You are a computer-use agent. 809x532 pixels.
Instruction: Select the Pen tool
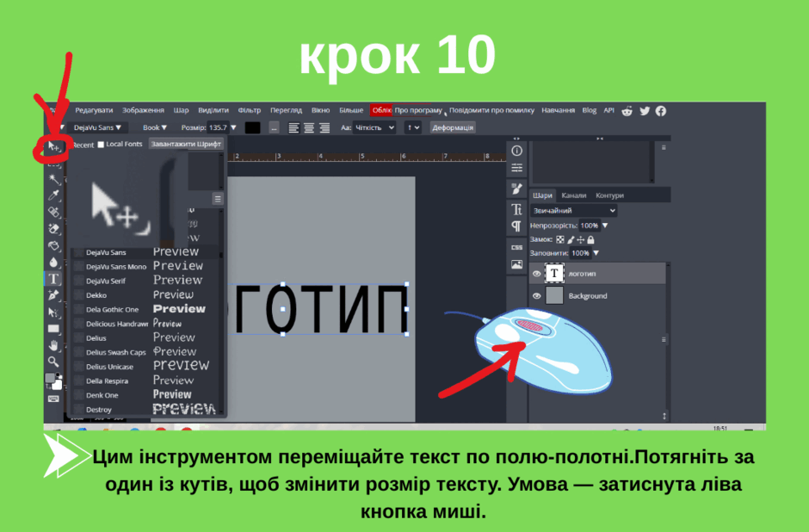pyautogui.click(x=53, y=295)
